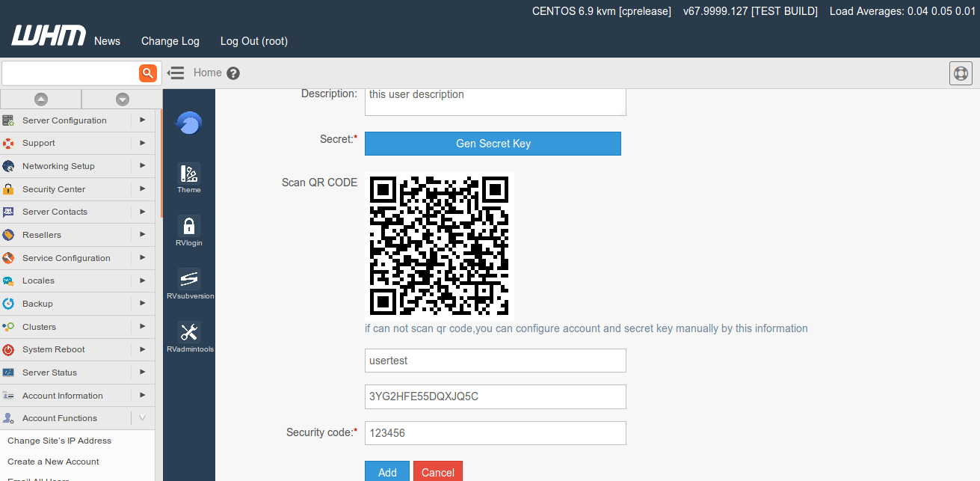The width and height of the screenshot is (980, 481).
Task: Launch the RVsubversion icon
Action: tap(189, 284)
